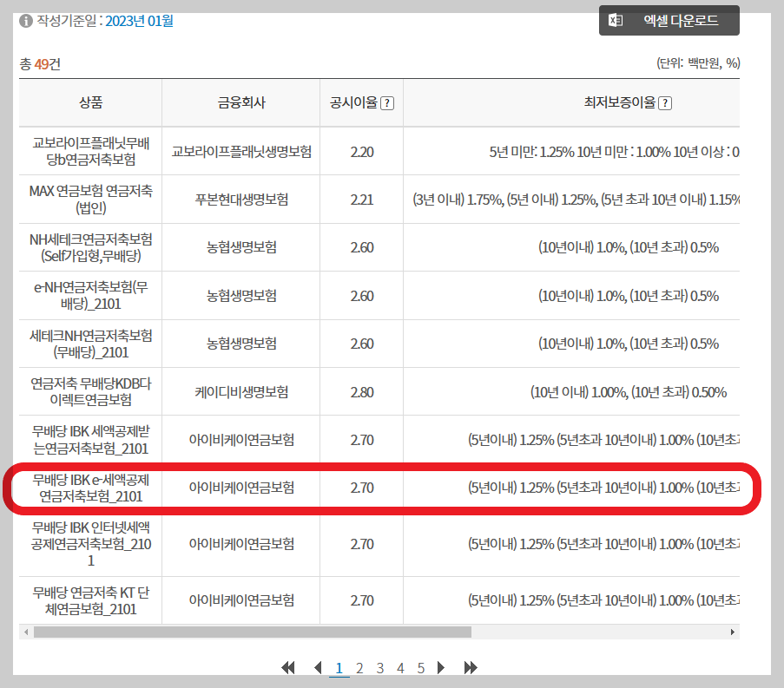Click unit note (단위: 백만원, %)

[x=698, y=63]
